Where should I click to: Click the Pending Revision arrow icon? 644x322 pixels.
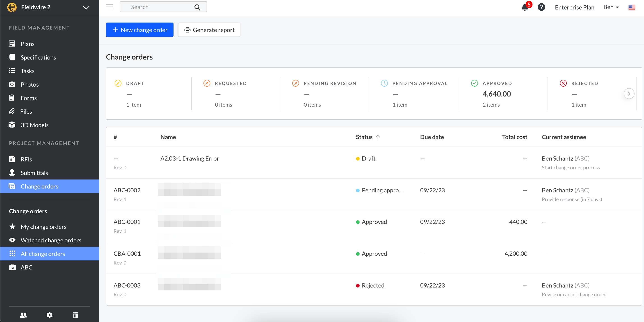tap(295, 83)
